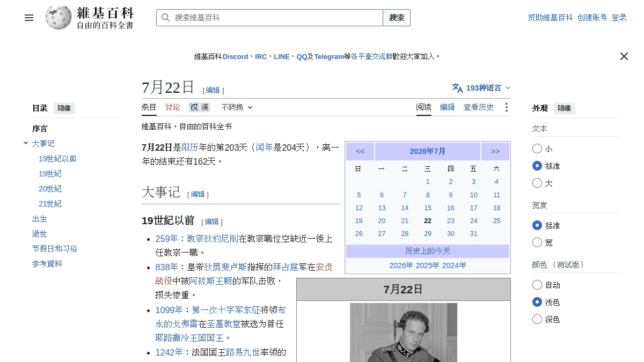Go to previous month in calendar

point(360,151)
